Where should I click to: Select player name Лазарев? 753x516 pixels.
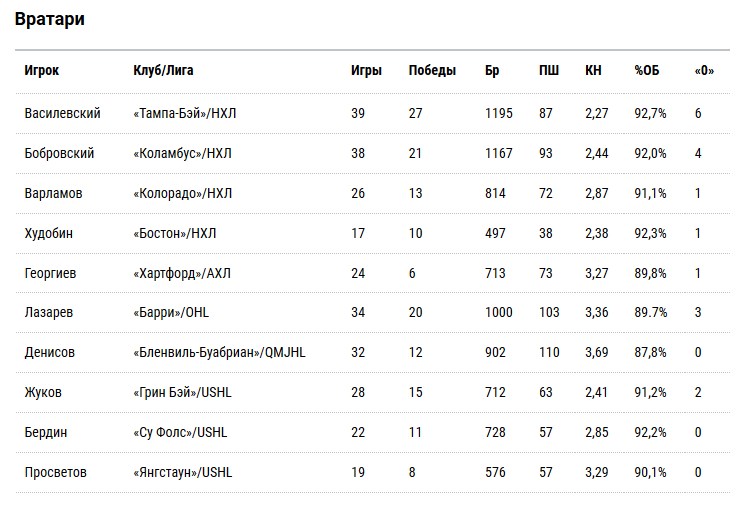pyautogui.click(x=49, y=312)
